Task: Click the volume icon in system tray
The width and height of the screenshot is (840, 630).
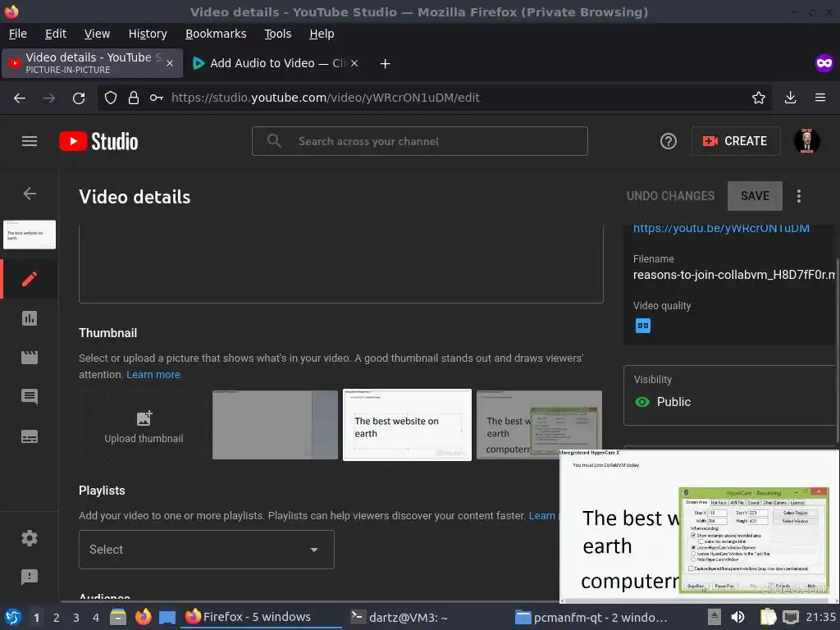Action: [x=737, y=617]
